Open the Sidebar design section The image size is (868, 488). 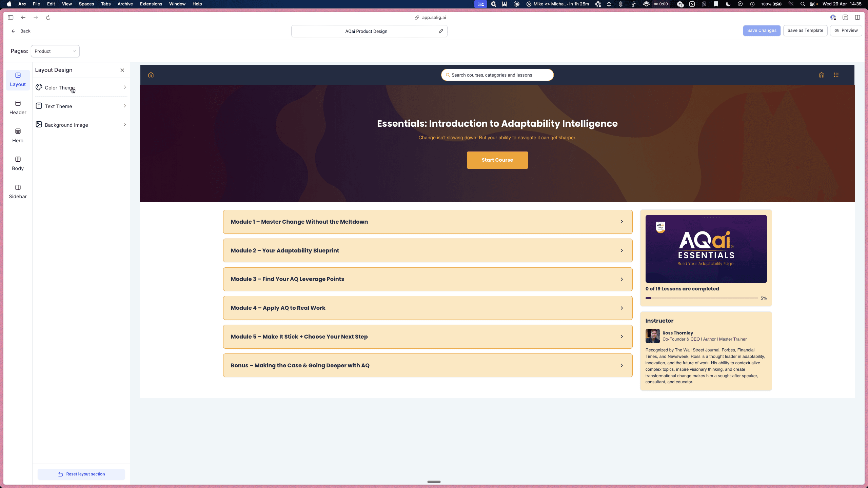click(x=18, y=192)
